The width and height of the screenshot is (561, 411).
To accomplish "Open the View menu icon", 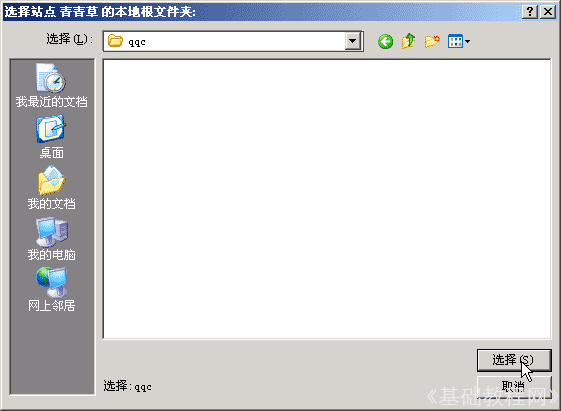I will [x=455, y=41].
